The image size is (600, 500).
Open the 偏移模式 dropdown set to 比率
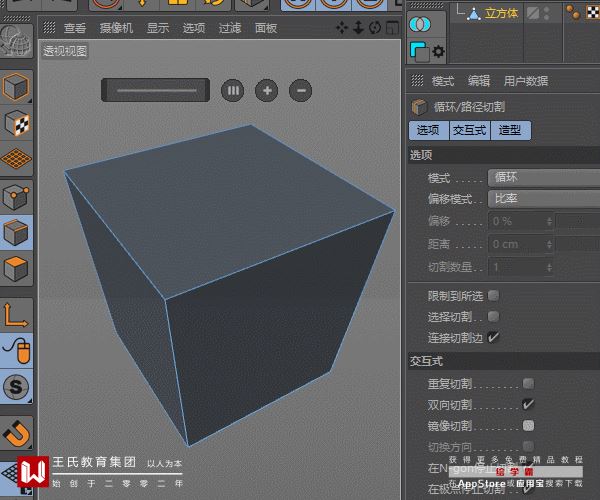point(544,199)
